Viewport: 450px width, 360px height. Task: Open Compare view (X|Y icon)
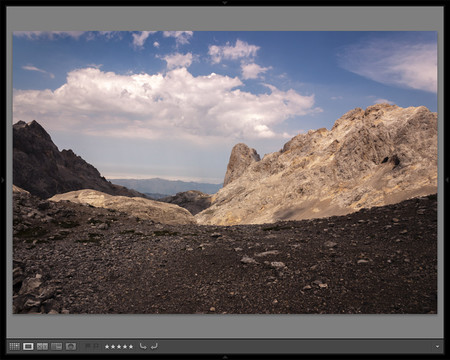click(42, 346)
